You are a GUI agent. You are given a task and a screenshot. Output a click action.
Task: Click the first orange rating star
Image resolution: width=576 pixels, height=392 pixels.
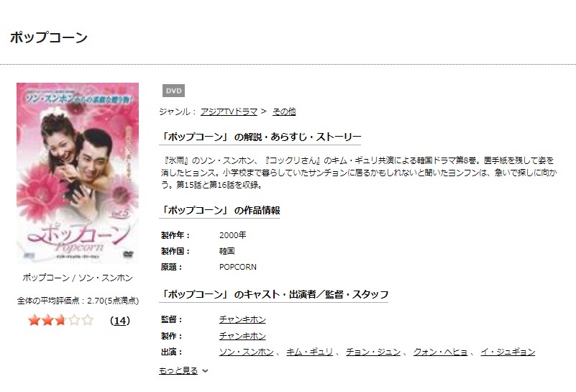pyautogui.click(x=35, y=320)
